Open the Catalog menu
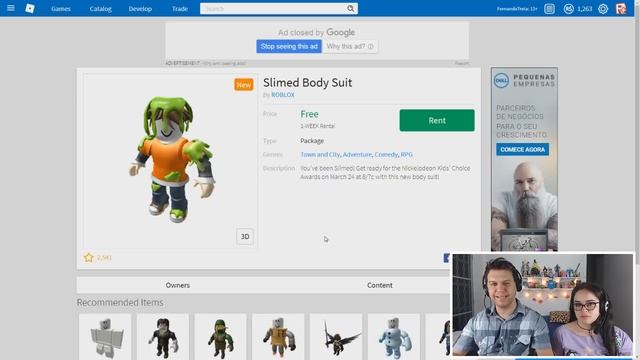This screenshot has width=640, height=360. 100,9
